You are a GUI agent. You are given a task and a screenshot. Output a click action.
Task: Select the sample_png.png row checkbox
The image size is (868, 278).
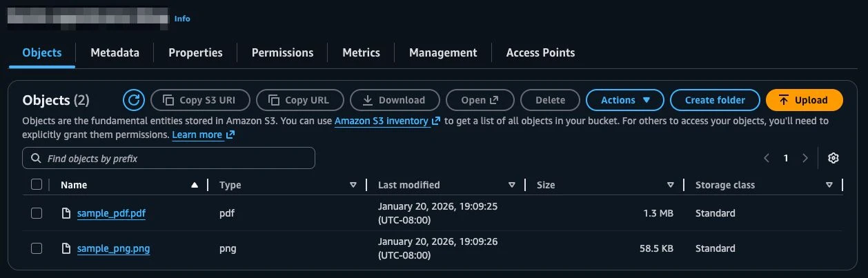tap(37, 248)
